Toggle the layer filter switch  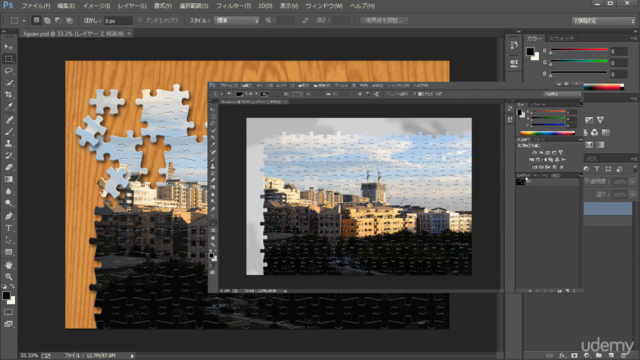click(x=635, y=169)
